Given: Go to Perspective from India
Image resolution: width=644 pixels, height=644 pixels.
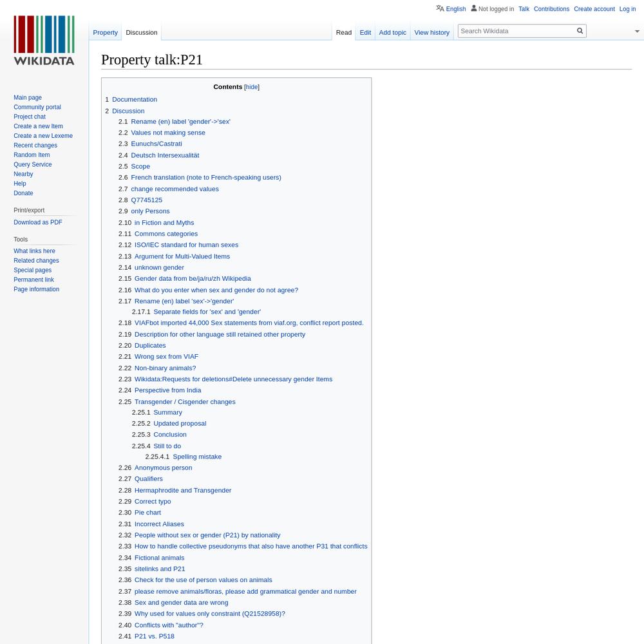Looking at the screenshot, I should (168, 390).
